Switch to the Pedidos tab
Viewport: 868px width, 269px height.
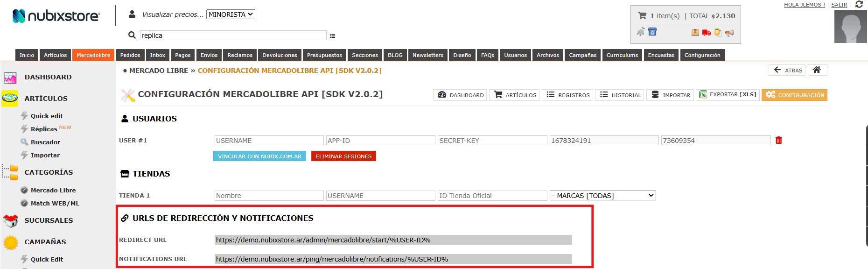pos(130,55)
